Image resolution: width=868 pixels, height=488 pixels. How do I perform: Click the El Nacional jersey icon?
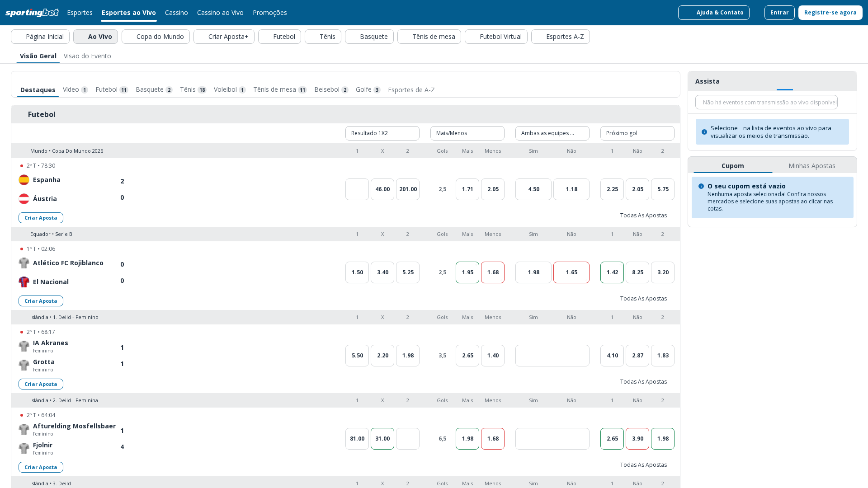click(x=24, y=282)
